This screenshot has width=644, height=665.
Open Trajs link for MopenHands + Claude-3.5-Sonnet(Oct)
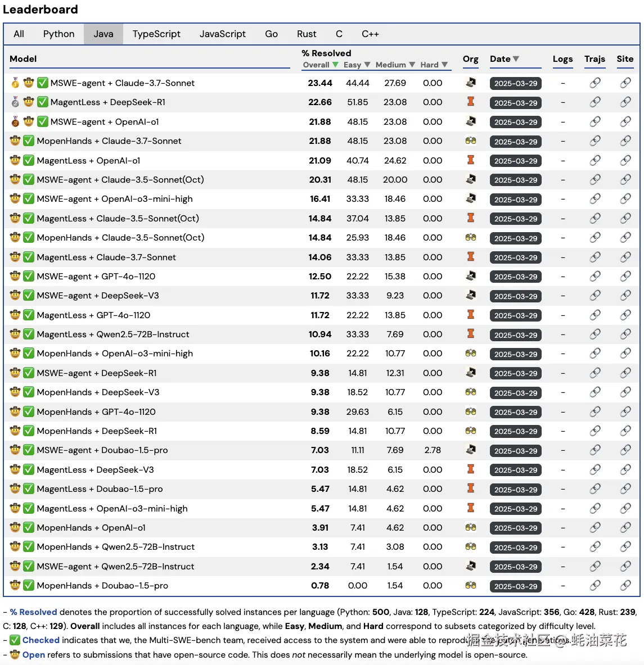pyautogui.click(x=595, y=237)
